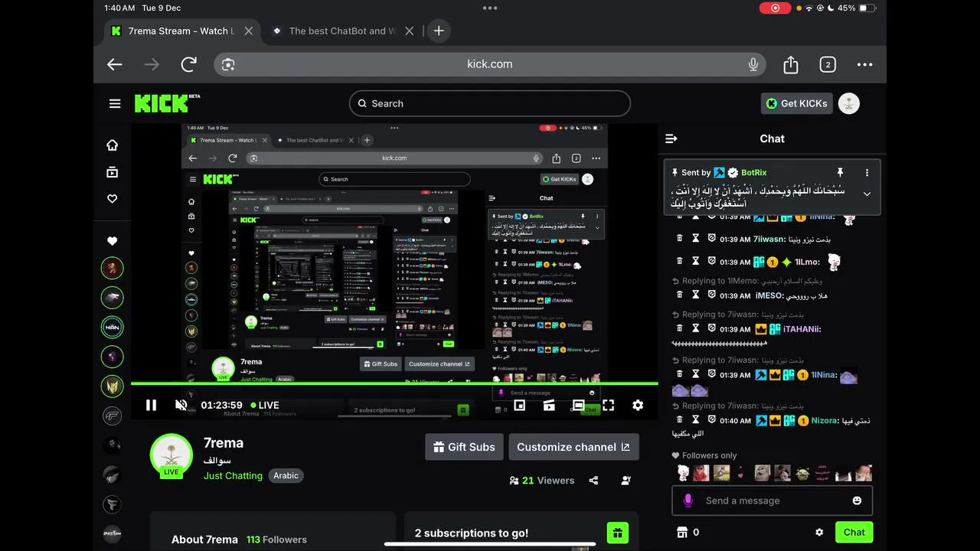Pause the live stream
The width and height of the screenshot is (980, 551).
pyautogui.click(x=151, y=405)
